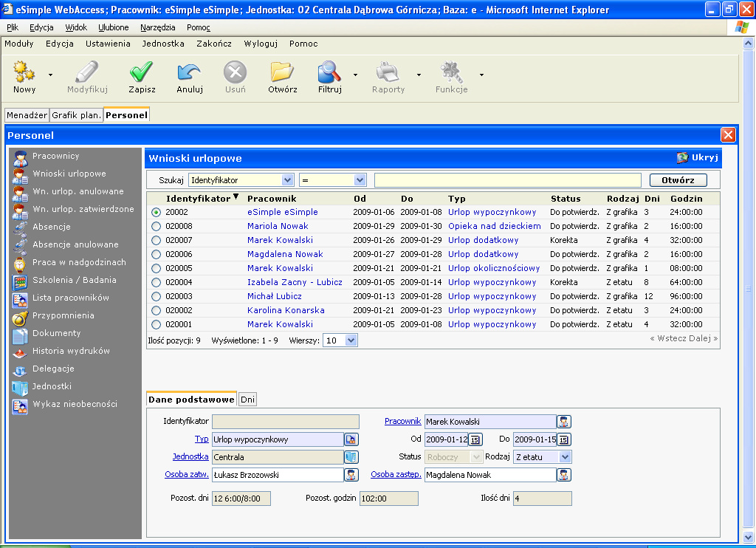This screenshot has width=756, height=548.
Task: Click the Ukryj link
Action: (698, 157)
